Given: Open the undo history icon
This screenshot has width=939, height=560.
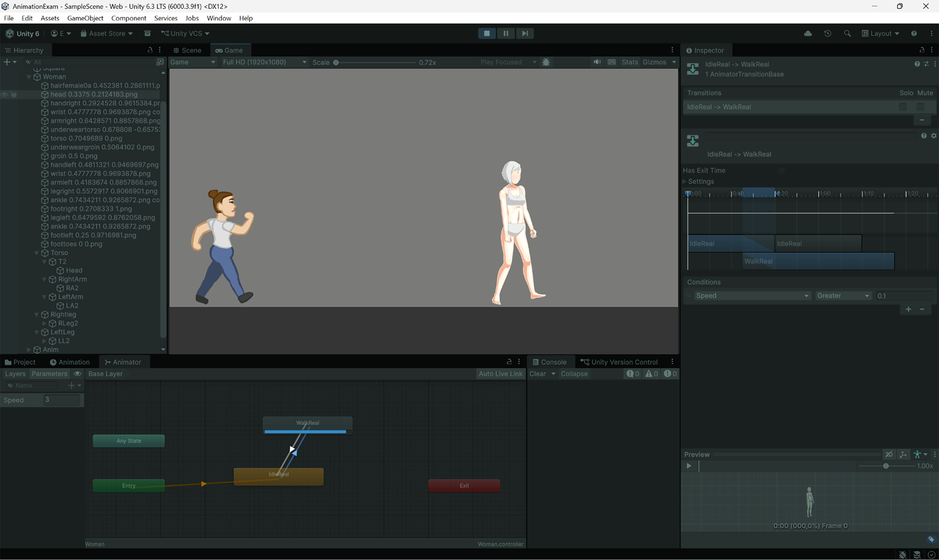Looking at the screenshot, I should tap(828, 33).
